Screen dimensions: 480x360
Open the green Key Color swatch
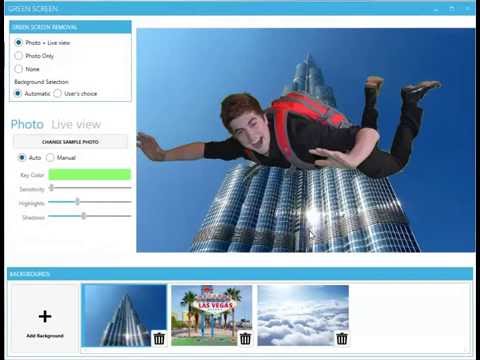point(90,174)
